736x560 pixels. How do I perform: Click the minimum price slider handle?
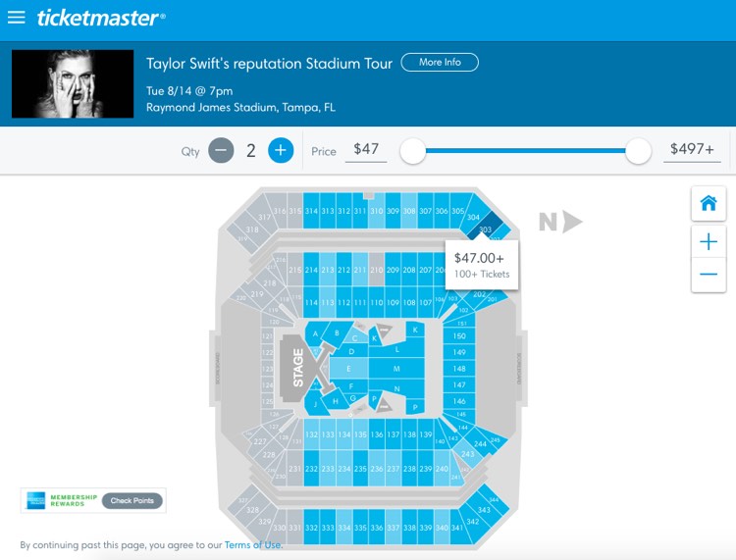point(412,151)
